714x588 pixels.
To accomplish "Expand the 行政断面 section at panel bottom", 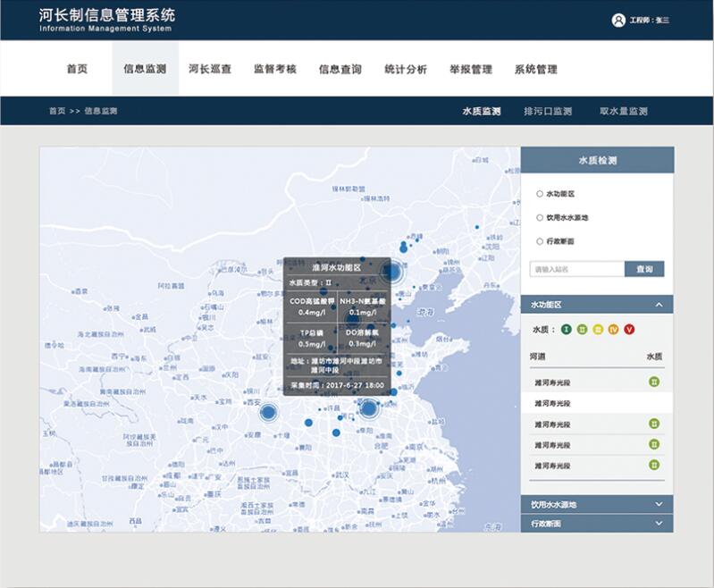I will pos(659,524).
